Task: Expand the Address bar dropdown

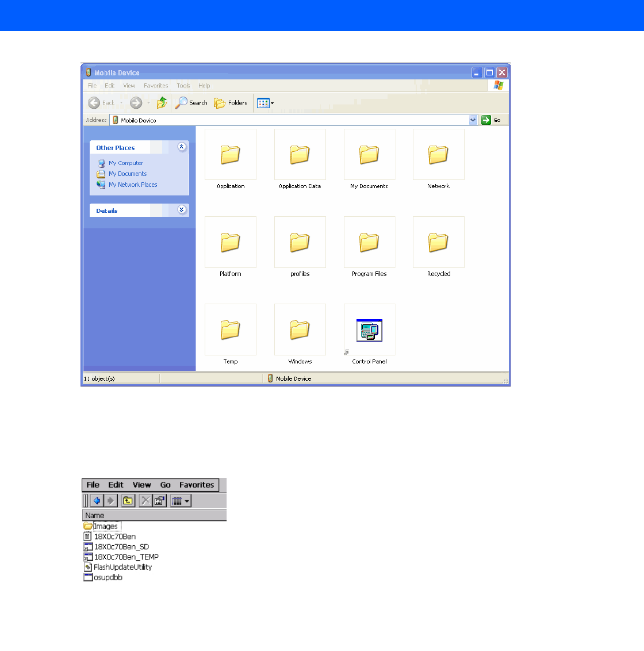Action: click(x=473, y=120)
